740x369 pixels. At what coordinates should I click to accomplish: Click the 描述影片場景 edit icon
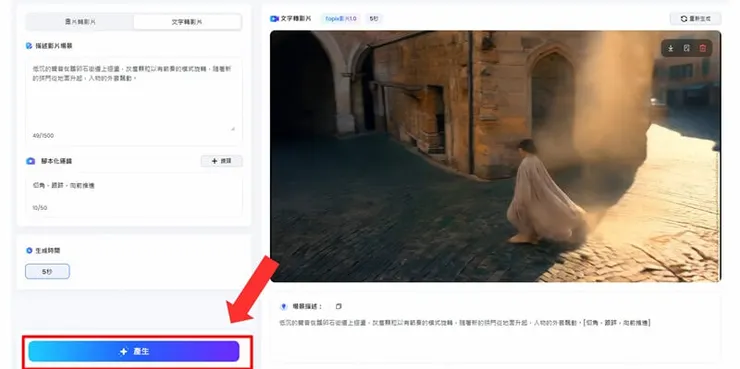[29, 46]
